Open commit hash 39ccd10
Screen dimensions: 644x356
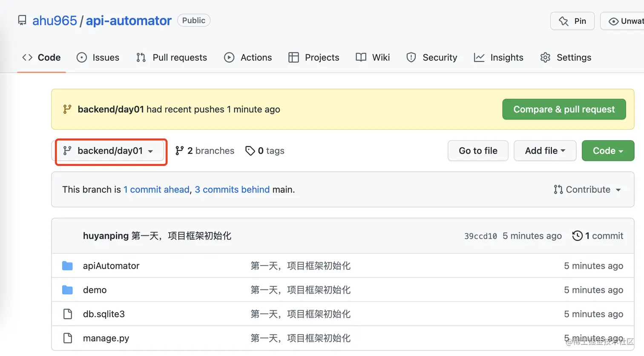[480, 236]
